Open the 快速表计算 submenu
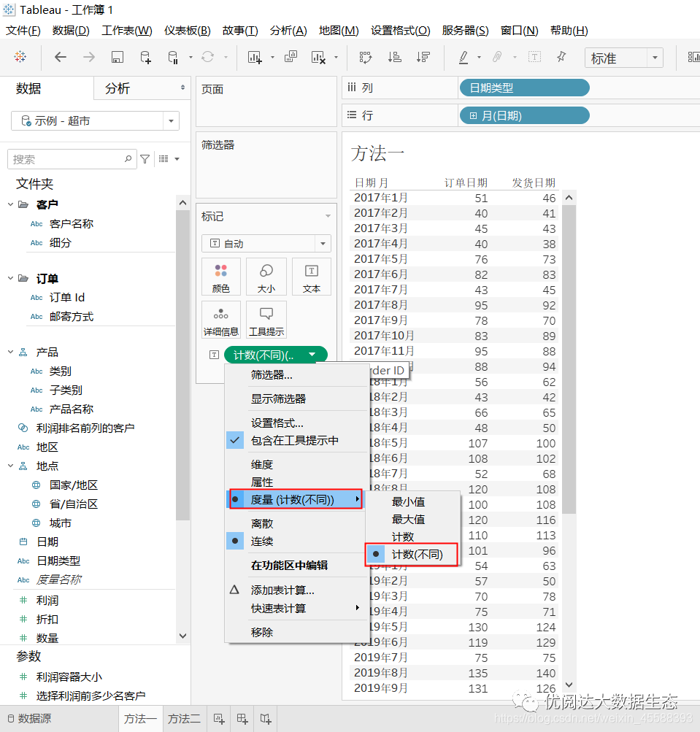 click(x=296, y=608)
